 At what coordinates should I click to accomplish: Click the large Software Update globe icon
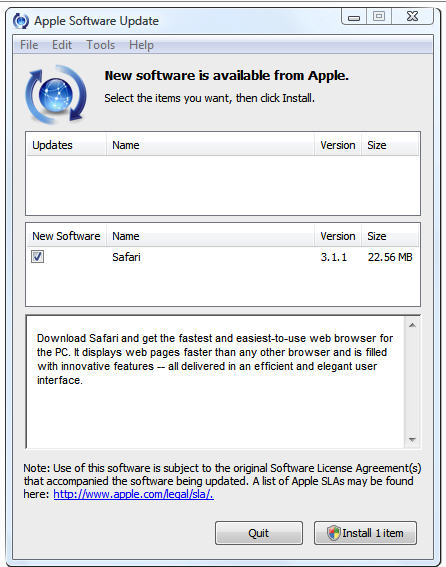(x=56, y=95)
